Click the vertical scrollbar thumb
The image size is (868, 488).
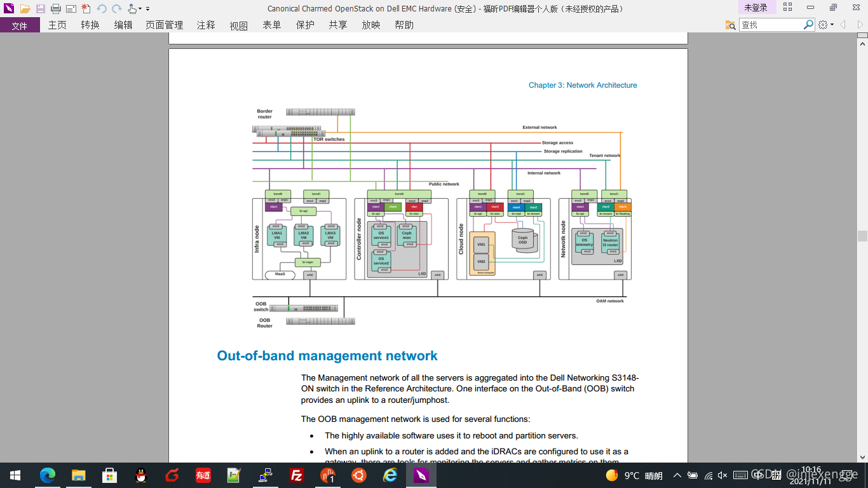coord(862,236)
